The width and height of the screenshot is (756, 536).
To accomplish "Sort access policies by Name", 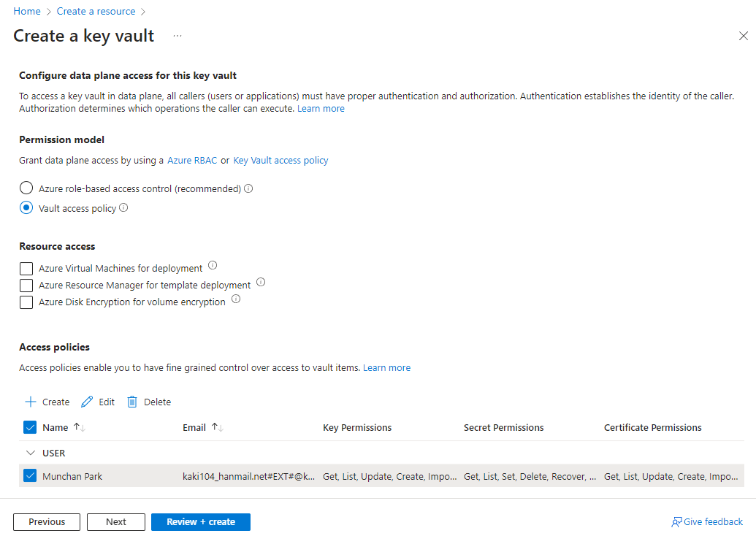I will [x=80, y=427].
